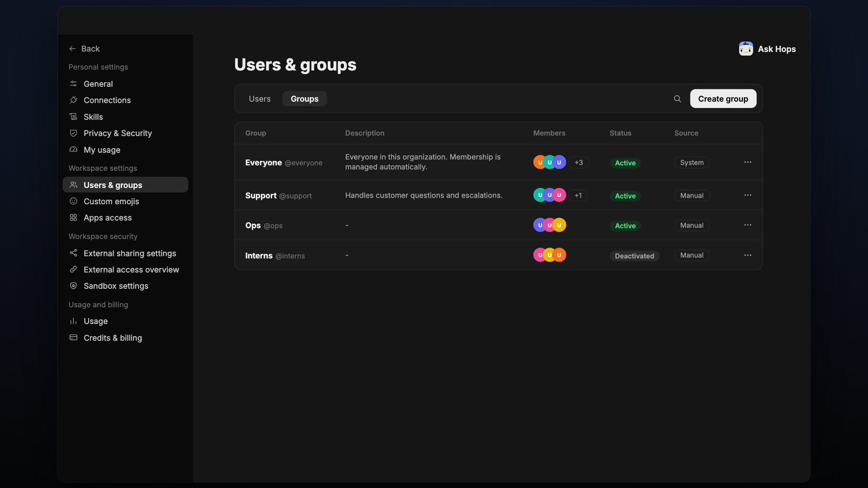Open Users & groups in sidebar
The width and height of the screenshot is (868, 488).
click(x=125, y=185)
